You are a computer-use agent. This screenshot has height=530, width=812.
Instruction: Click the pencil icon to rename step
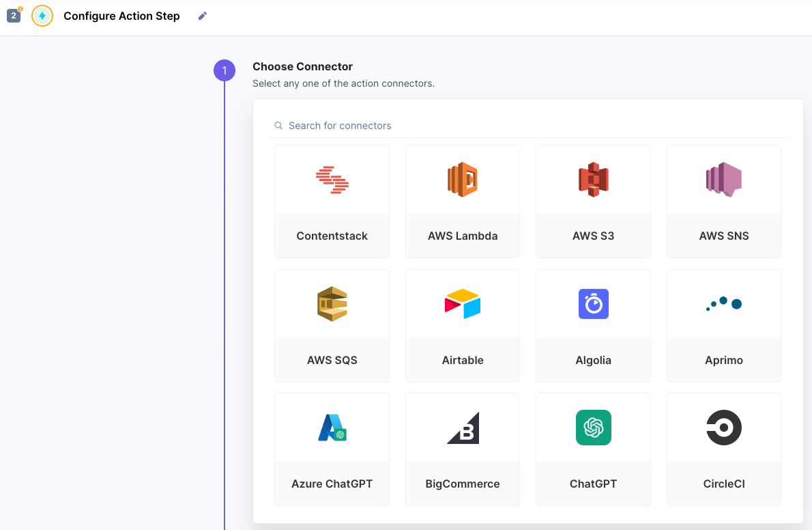point(203,16)
